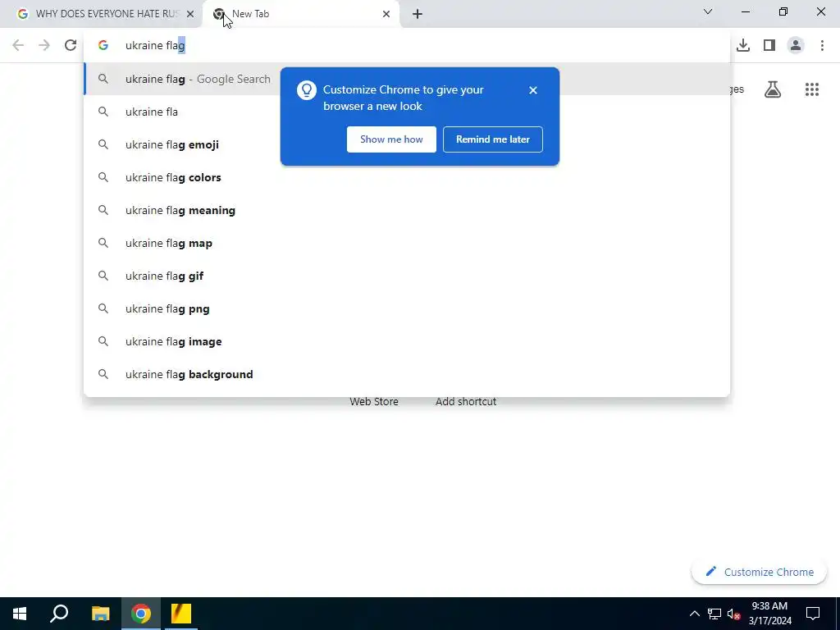Click the browser Forward arrow
This screenshot has width=840, height=630.
pyautogui.click(x=44, y=46)
